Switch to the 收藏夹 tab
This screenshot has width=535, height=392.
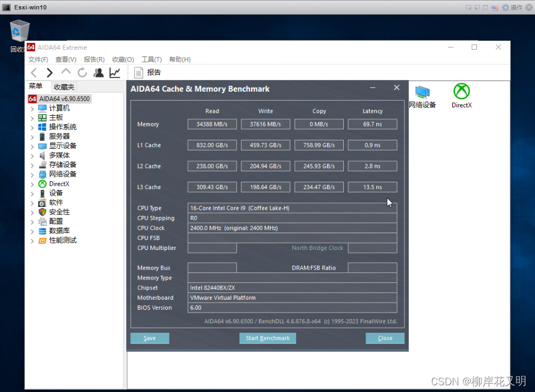pos(64,87)
